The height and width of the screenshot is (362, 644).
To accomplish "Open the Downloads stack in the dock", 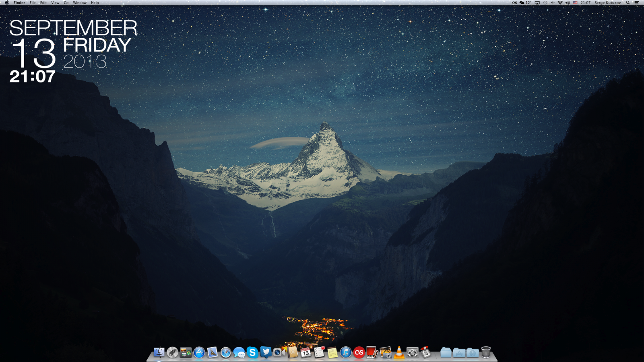I will 473,353.
